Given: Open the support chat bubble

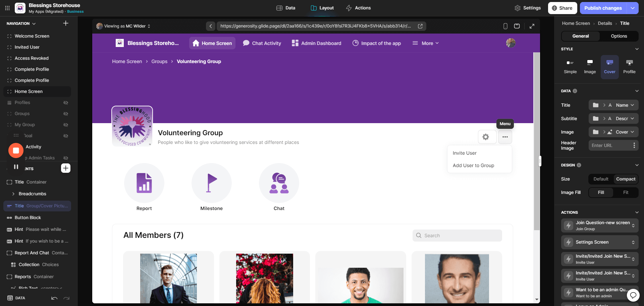Looking at the screenshot, I should [633, 295].
